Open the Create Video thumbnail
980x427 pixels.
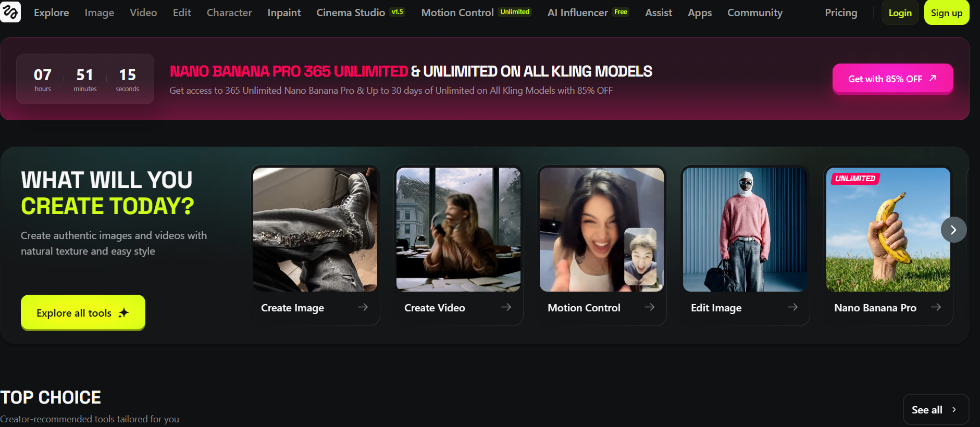(x=458, y=230)
